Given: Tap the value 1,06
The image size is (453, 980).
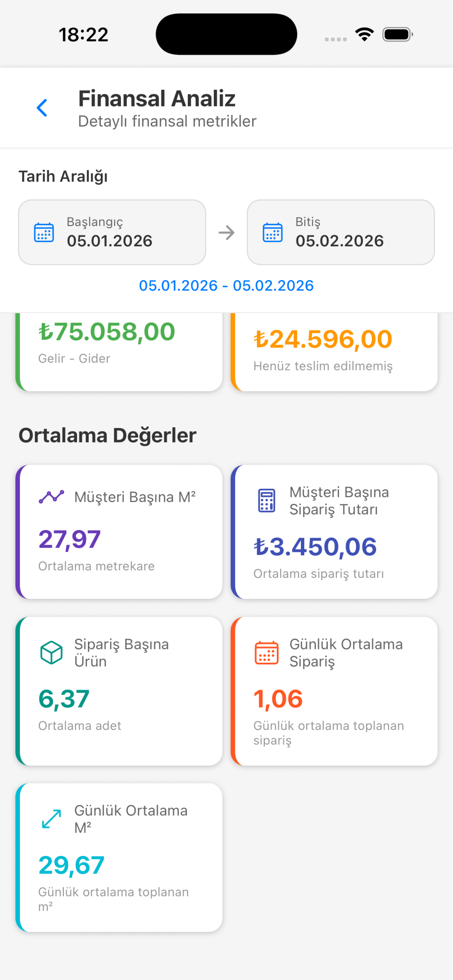Looking at the screenshot, I should pos(278,699).
